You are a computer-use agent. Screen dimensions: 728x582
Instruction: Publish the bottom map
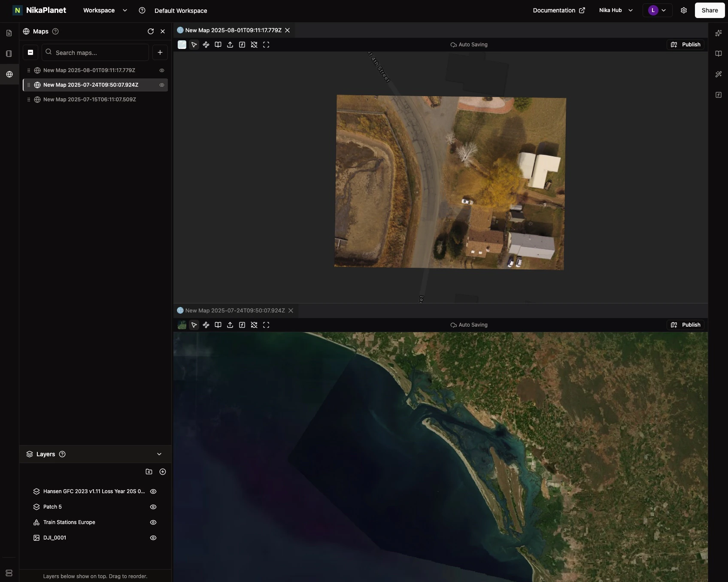coord(686,325)
